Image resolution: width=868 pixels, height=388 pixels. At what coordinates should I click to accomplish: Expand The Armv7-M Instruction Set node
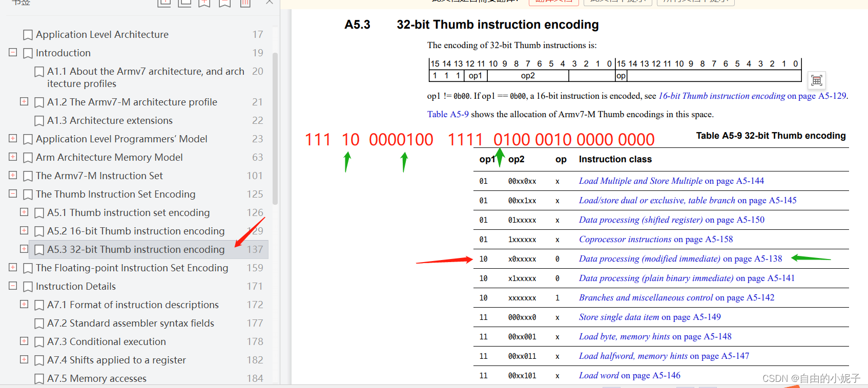pyautogui.click(x=13, y=175)
